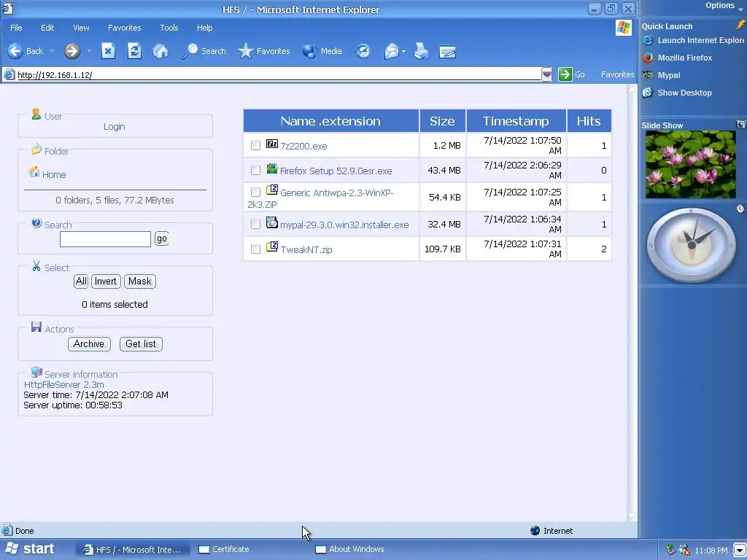Image resolution: width=747 pixels, height=560 pixels.
Task: Open the Start menu button
Action: tap(31, 549)
